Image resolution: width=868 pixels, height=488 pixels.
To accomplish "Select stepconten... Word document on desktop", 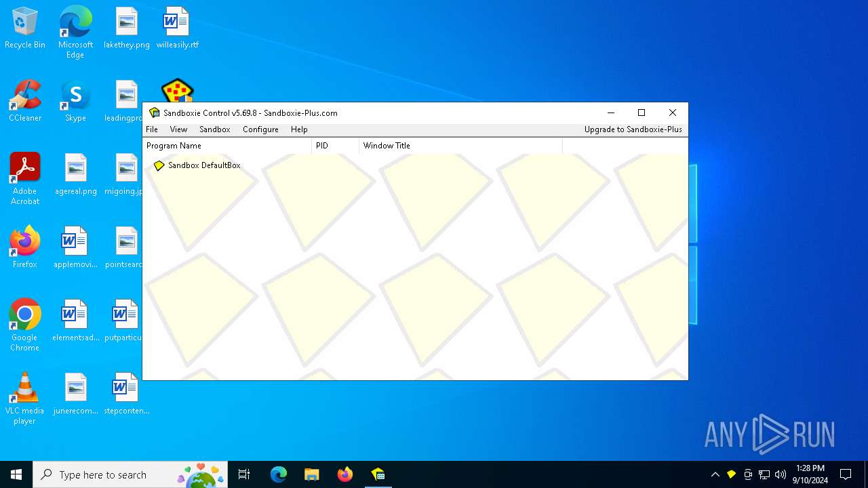I will (x=127, y=394).
